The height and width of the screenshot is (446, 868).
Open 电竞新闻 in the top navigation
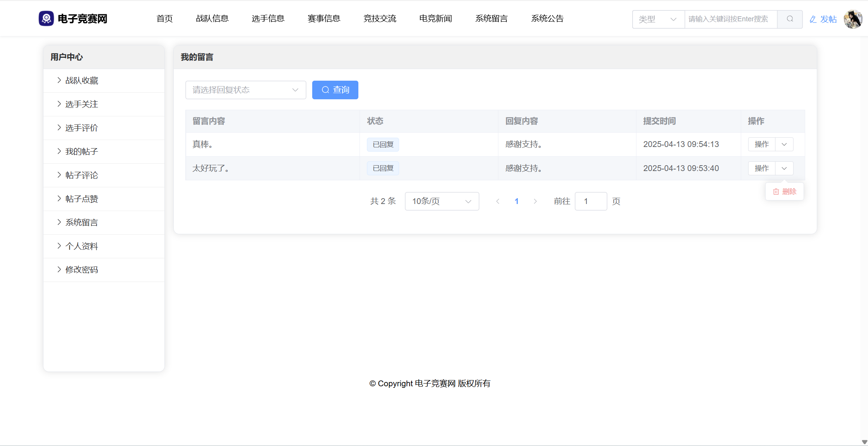(435, 19)
